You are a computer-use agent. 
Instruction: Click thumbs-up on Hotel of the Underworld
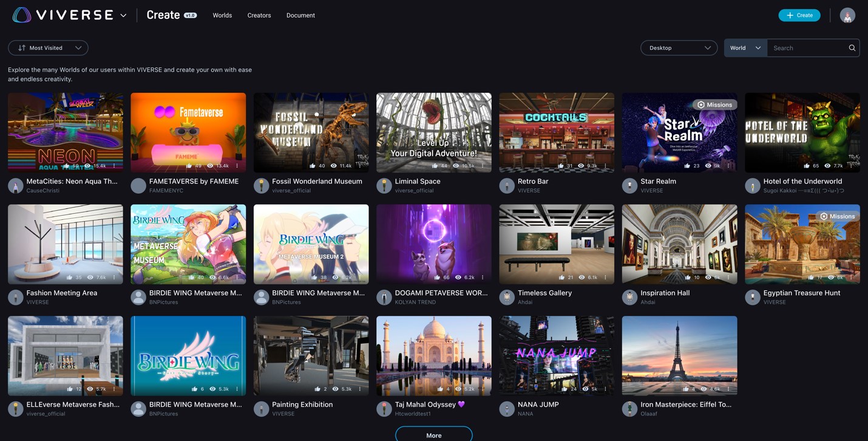tap(807, 166)
